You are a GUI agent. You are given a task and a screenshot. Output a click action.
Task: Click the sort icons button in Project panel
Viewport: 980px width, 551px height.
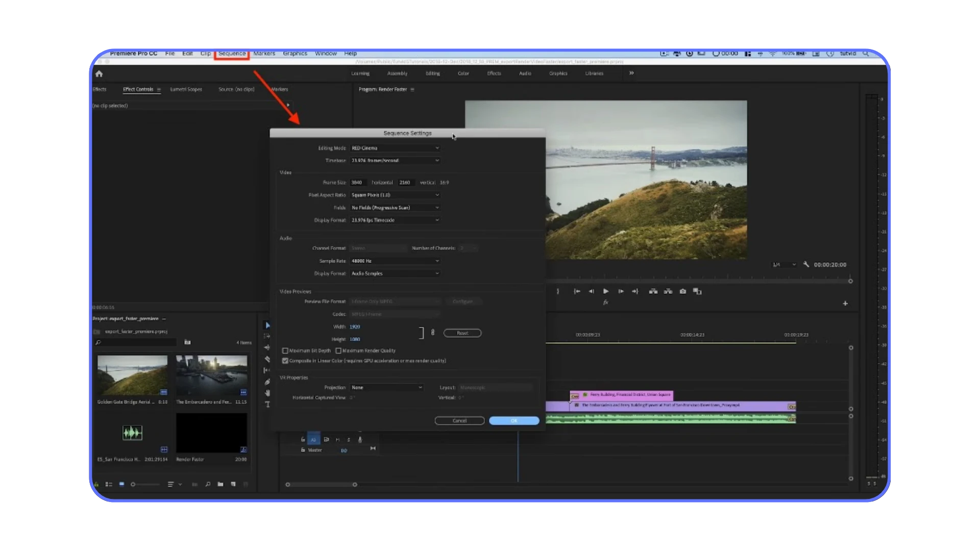tap(171, 484)
